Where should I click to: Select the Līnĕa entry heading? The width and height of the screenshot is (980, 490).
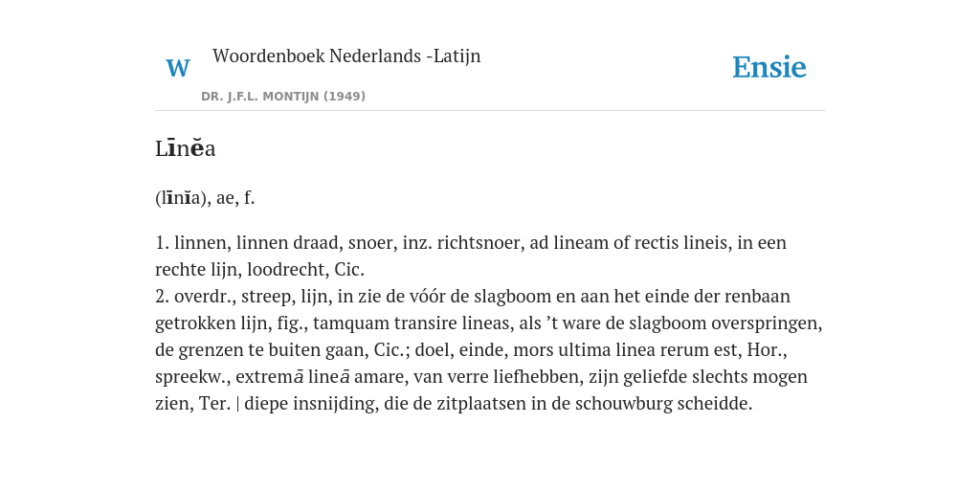[x=185, y=148]
